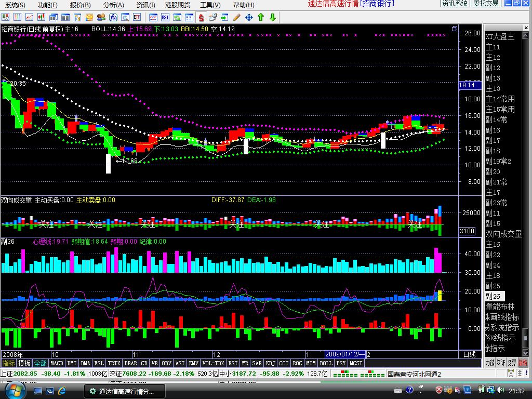Open 分析(A) menu
Image resolution: width=532 pixels, height=399 pixels.
pyautogui.click(x=113, y=5)
